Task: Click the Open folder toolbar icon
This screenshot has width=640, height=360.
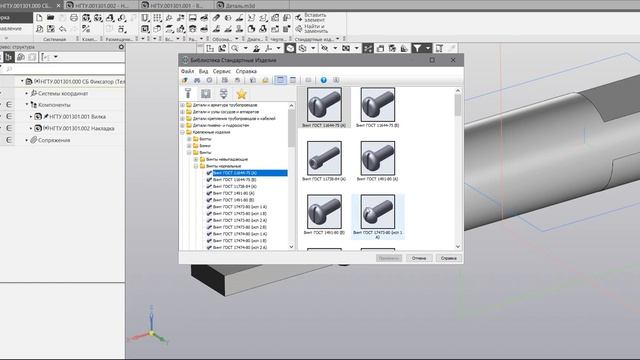Action: pos(51,18)
